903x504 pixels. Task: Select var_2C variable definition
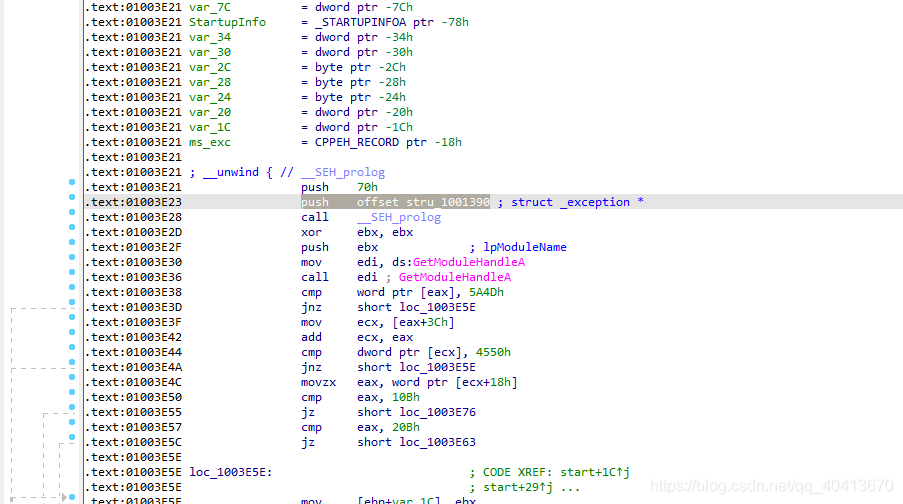(210, 67)
